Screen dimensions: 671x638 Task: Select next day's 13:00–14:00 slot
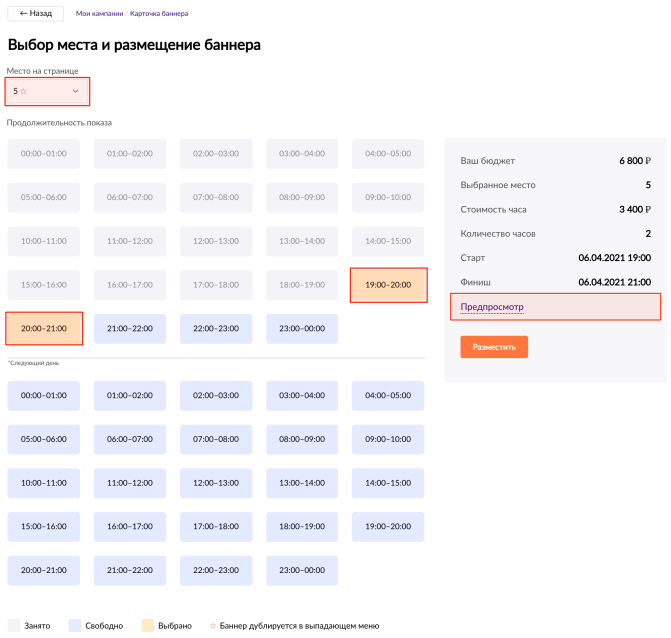[302, 483]
